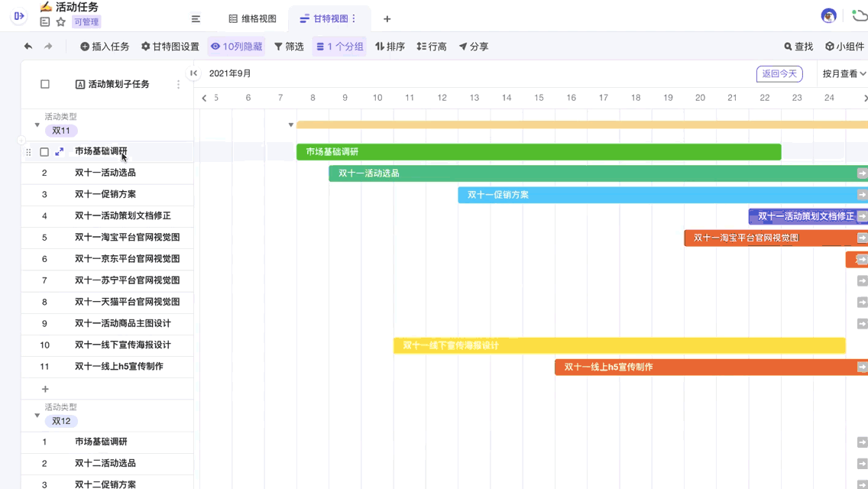Toggle the 10列隐藏 hidden columns option

point(236,47)
